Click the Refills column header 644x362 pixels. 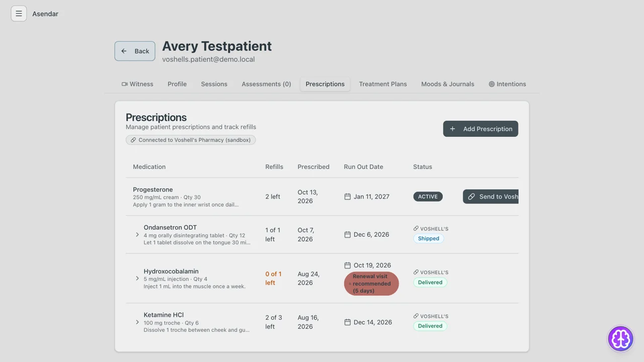click(x=274, y=167)
